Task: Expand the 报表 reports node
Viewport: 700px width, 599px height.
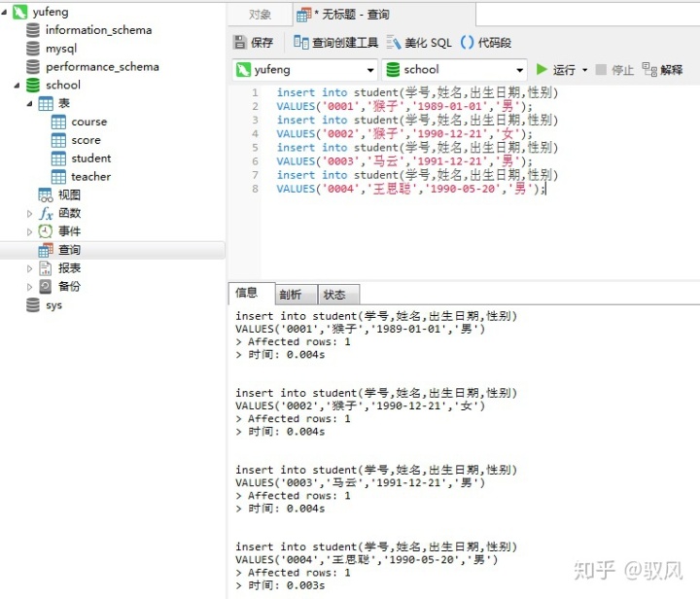Action: (x=30, y=268)
